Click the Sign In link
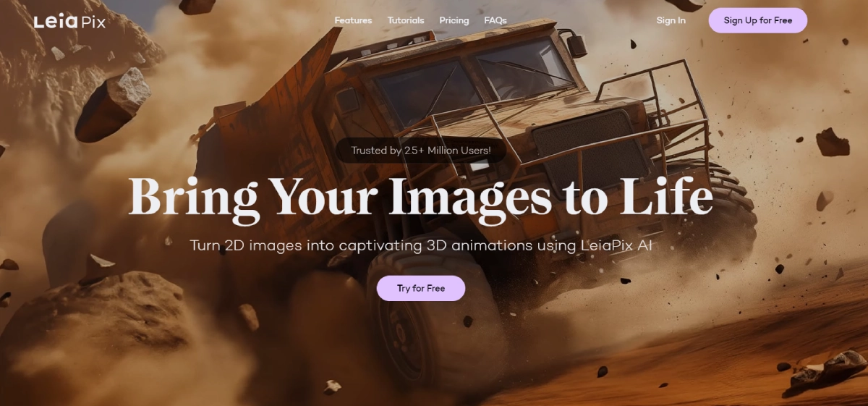This screenshot has width=868, height=406. [671, 20]
